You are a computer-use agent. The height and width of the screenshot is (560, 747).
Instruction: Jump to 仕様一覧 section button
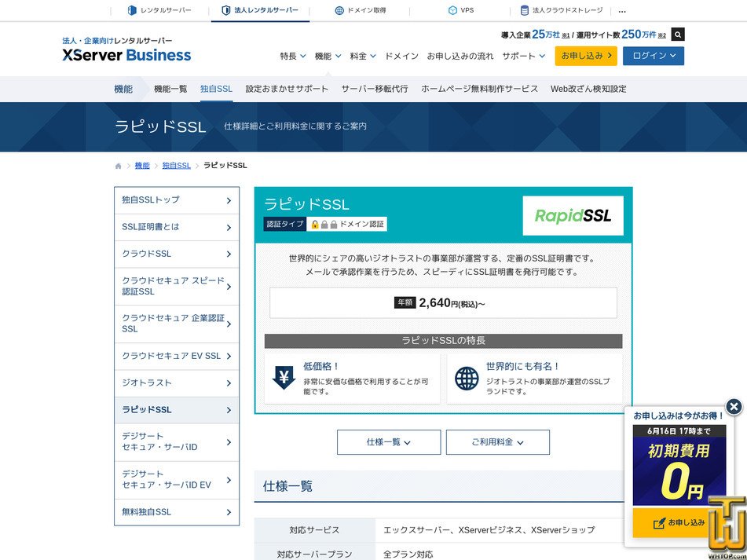point(389,442)
